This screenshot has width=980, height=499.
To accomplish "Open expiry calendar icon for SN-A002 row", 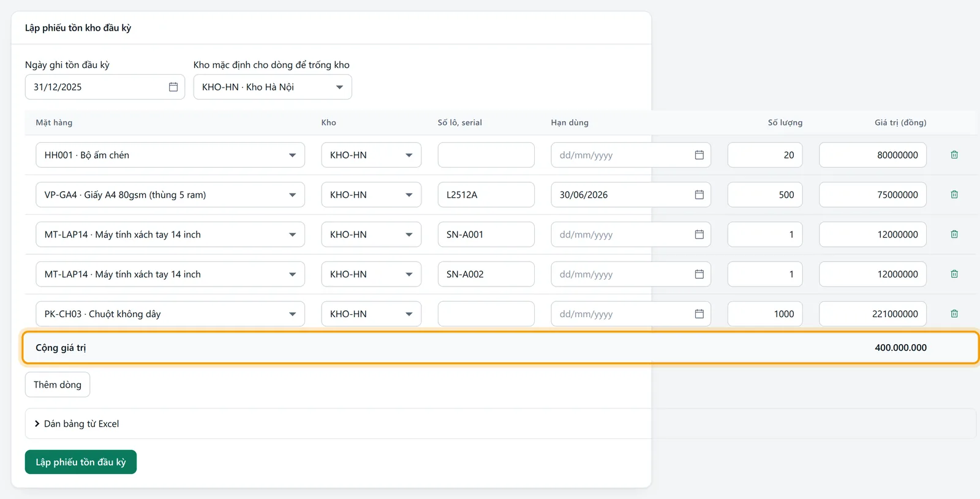I will pos(699,274).
